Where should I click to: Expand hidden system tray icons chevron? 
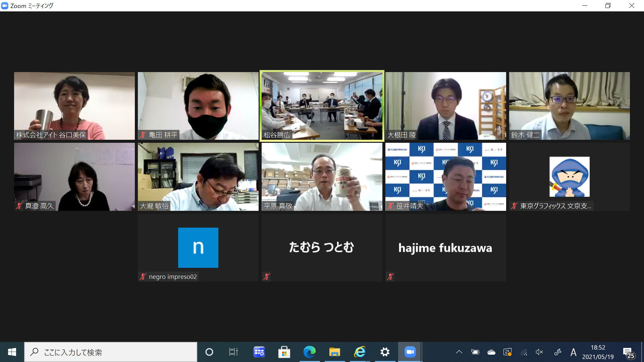[x=459, y=352]
